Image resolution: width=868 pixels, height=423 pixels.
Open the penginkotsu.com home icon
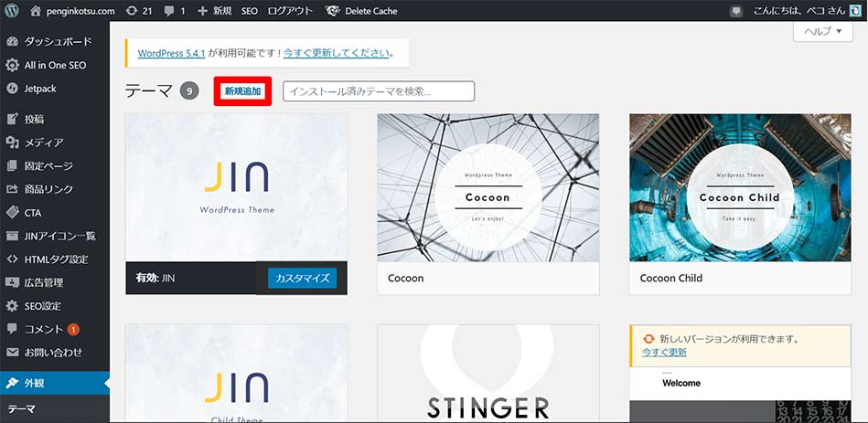(36, 10)
